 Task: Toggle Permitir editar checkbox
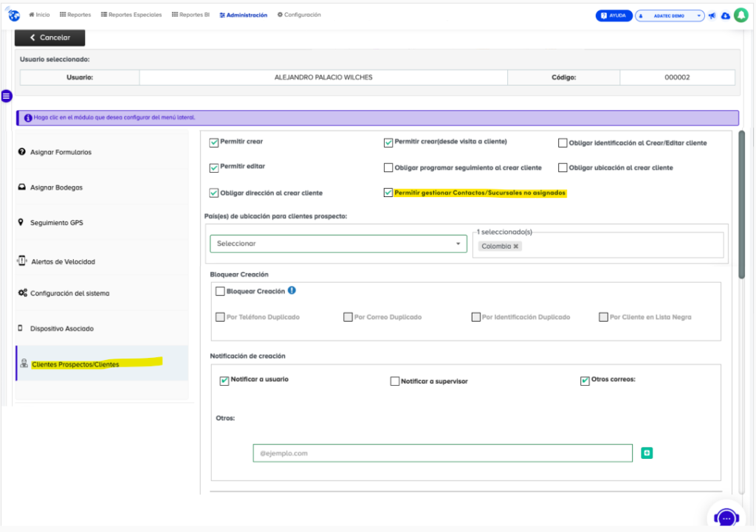coord(214,167)
